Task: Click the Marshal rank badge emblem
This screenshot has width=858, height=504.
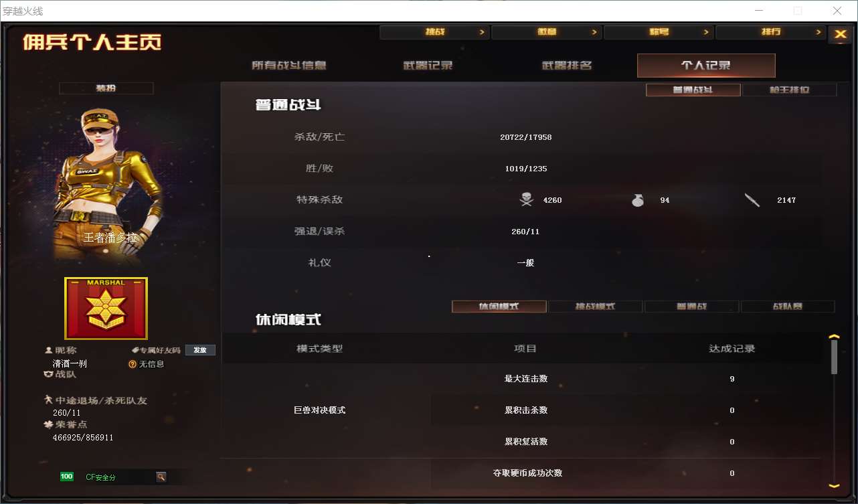Action: pos(106,309)
